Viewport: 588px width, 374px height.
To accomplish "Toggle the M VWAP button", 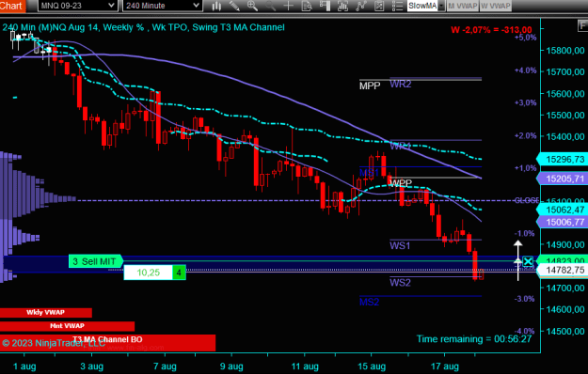I will tap(463, 6).
